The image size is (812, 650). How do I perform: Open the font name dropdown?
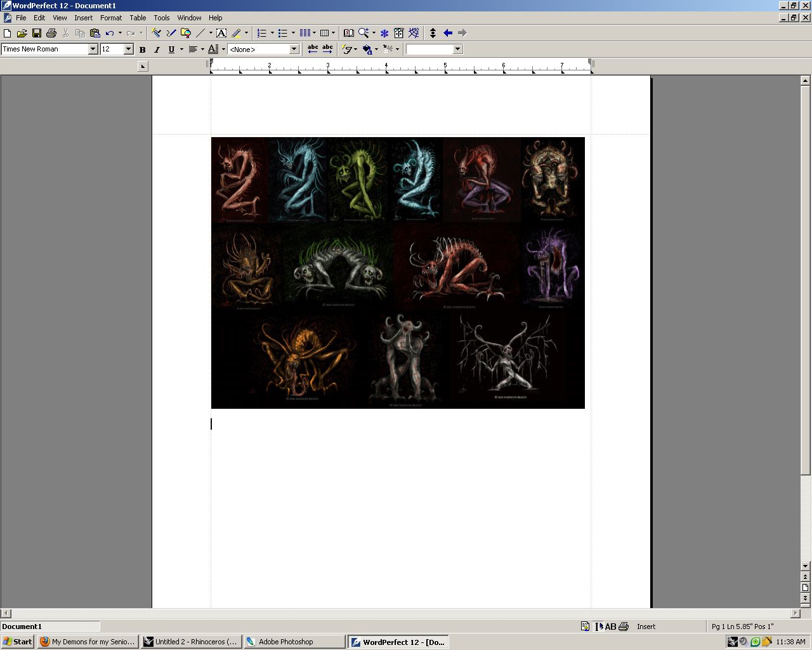click(93, 49)
